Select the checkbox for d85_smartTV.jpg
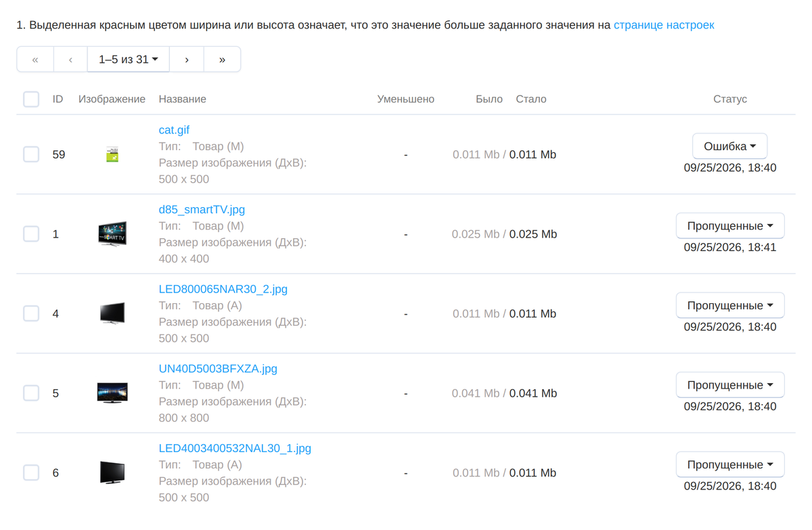This screenshot has width=812, height=530. [x=31, y=234]
